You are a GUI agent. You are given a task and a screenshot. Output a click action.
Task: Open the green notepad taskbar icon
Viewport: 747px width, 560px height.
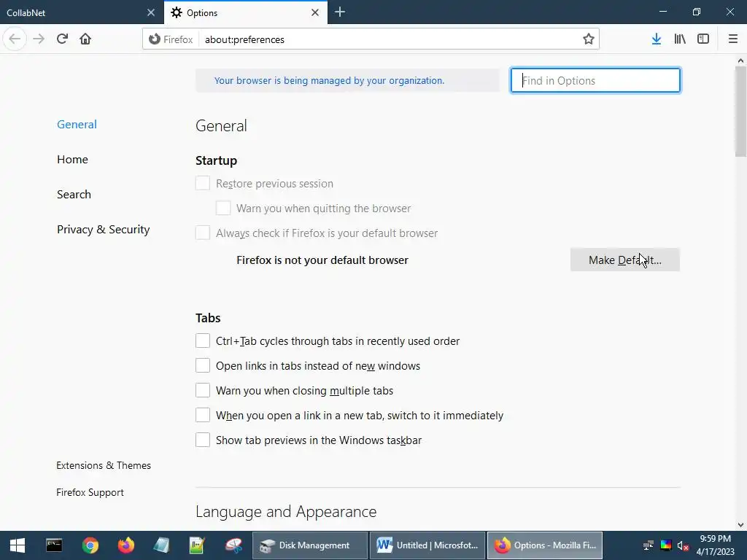point(197,545)
